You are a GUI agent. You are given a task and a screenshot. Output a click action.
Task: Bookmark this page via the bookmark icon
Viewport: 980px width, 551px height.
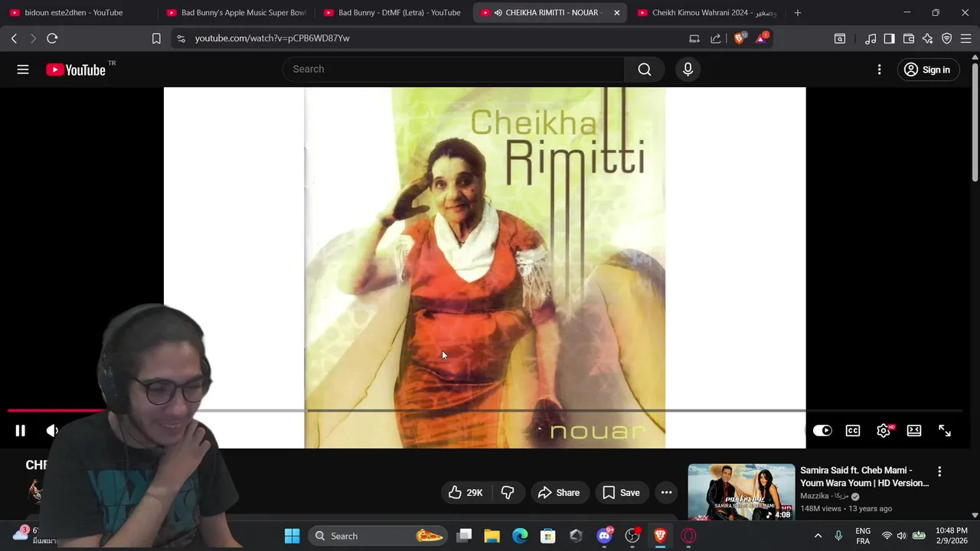156,38
